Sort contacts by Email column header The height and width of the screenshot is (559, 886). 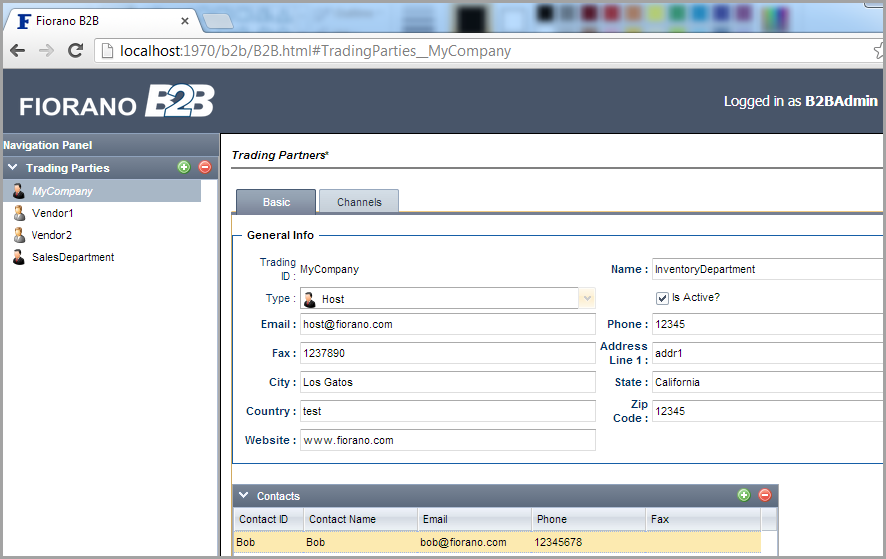coord(475,519)
